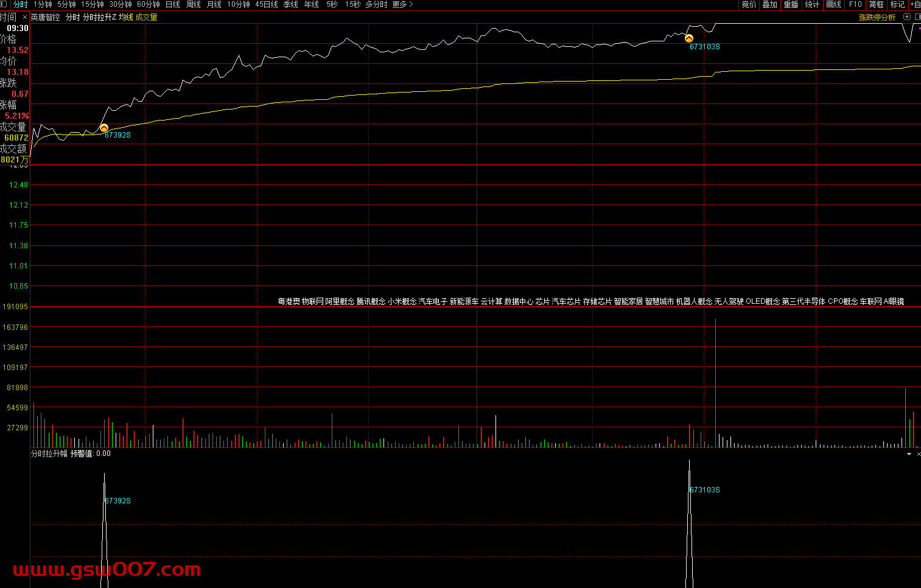Toggle the 均线 average line indicator
This screenshot has height=588, width=921.
[x=125, y=17]
